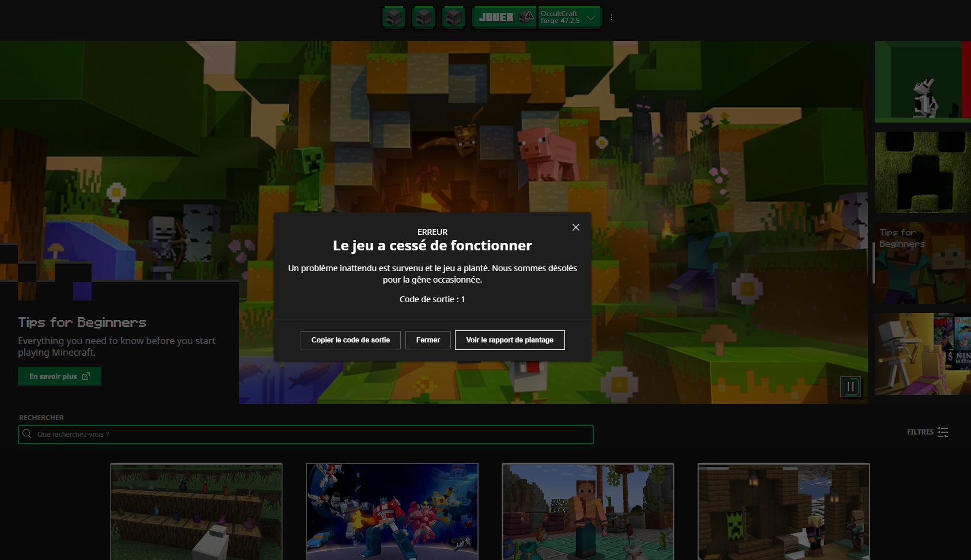This screenshot has height=560, width=971.
Task: Select the rabbit thumbnail in the side carousel
Action: click(x=923, y=81)
